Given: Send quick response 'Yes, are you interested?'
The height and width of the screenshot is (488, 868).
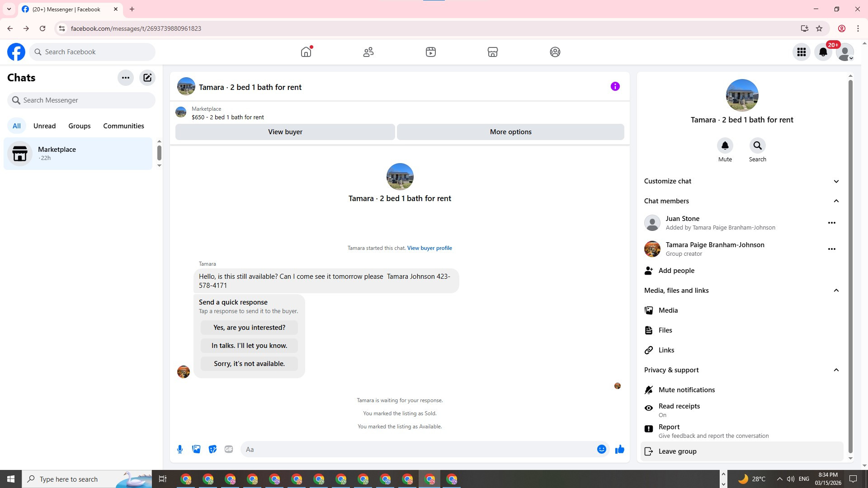Looking at the screenshot, I should [250, 328].
